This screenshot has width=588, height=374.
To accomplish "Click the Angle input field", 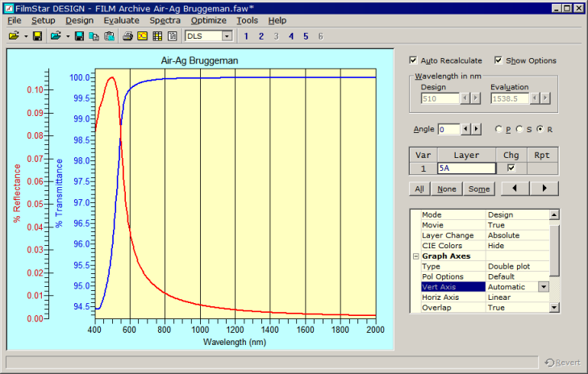I will (448, 129).
